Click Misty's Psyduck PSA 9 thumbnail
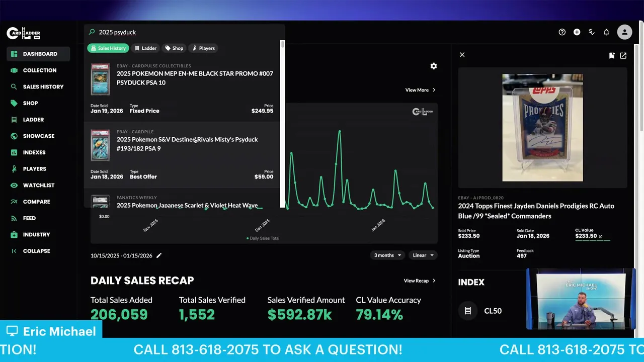The width and height of the screenshot is (644, 362). point(100,145)
